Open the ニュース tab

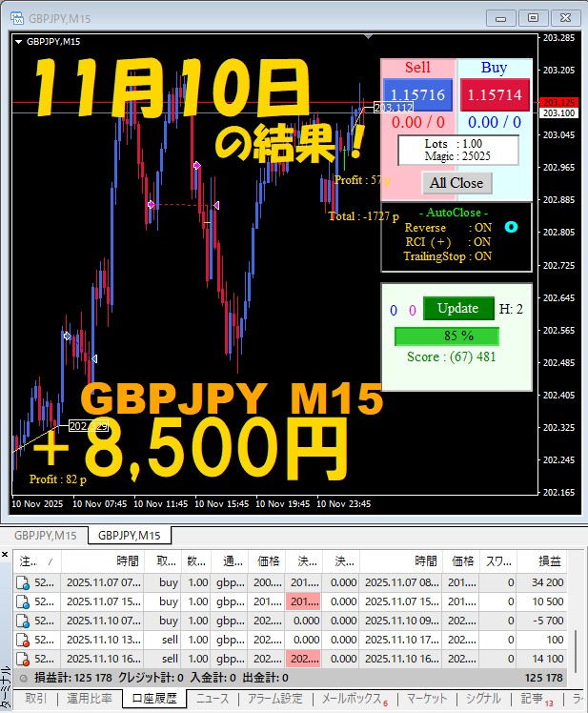click(x=213, y=699)
